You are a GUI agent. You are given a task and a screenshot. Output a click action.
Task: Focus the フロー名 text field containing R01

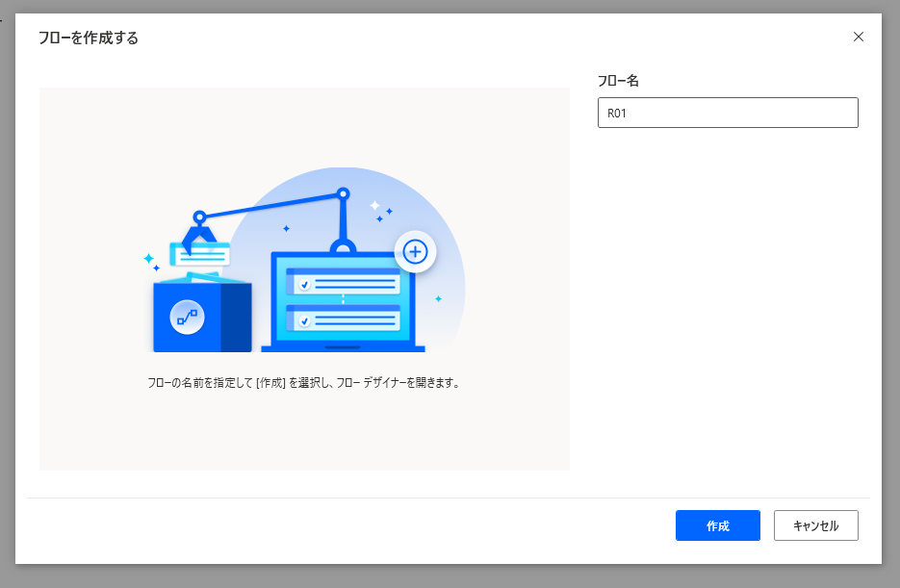click(727, 113)
